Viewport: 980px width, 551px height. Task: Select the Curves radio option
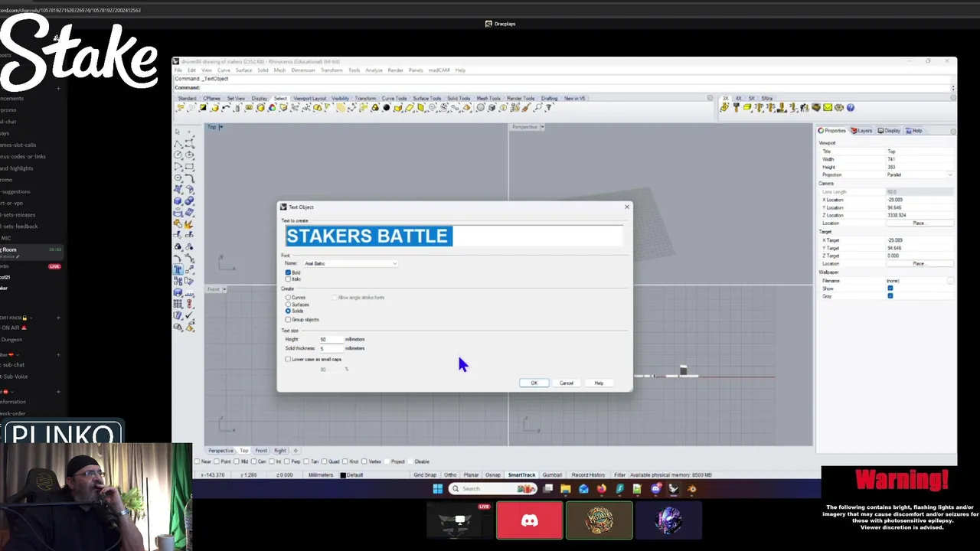coord(289,298)
